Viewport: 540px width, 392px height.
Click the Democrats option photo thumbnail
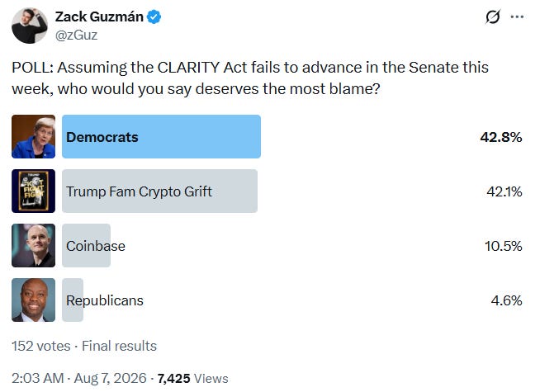[33, 137]
